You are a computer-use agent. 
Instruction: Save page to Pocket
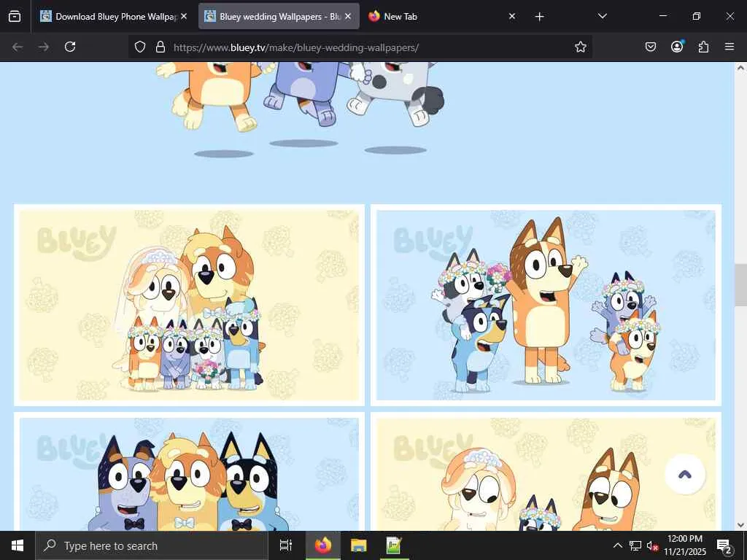point(651,47)
